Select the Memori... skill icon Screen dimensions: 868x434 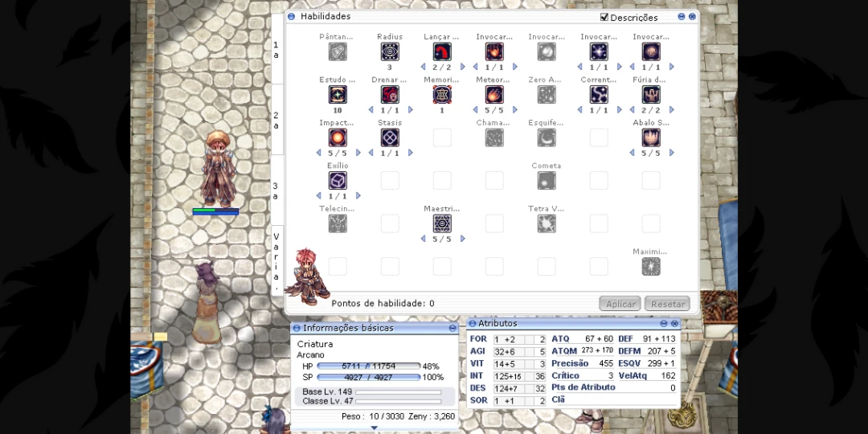coord(442,95)
